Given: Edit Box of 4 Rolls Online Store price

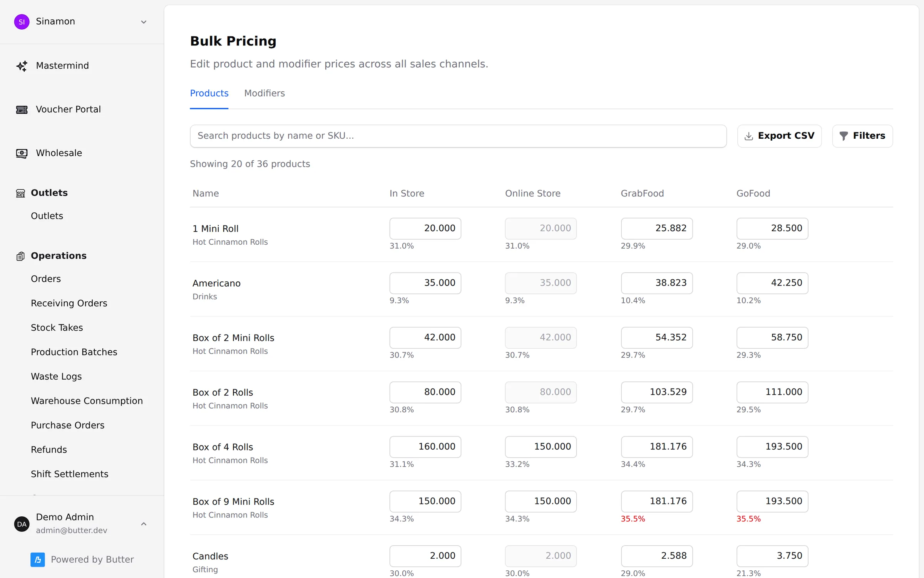Looking at the screenshot, I should [x=541, y=447].
